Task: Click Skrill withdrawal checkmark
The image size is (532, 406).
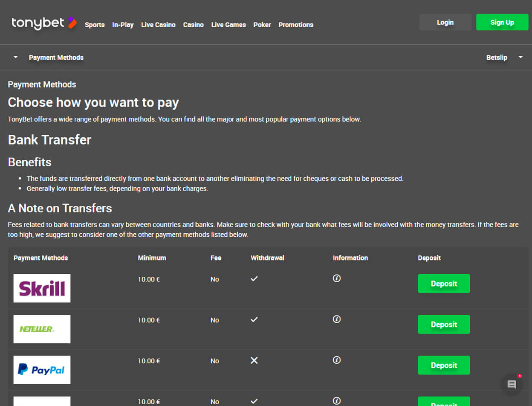Action: pyautogui.click(x=254, y=278)
